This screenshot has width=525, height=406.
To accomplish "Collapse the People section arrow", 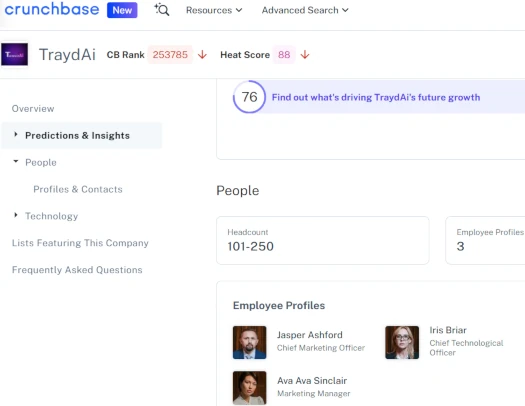I will tap(15, 161).
